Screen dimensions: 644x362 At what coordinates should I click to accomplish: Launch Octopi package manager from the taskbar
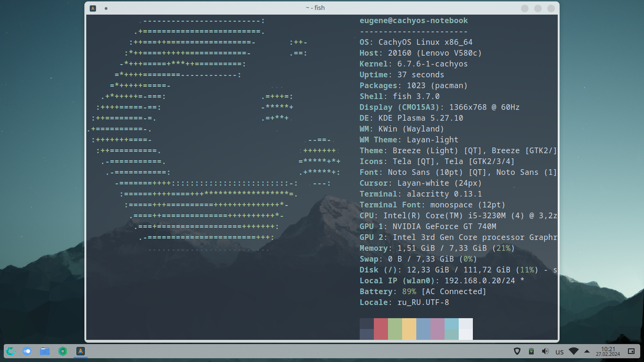pos(63,351)
